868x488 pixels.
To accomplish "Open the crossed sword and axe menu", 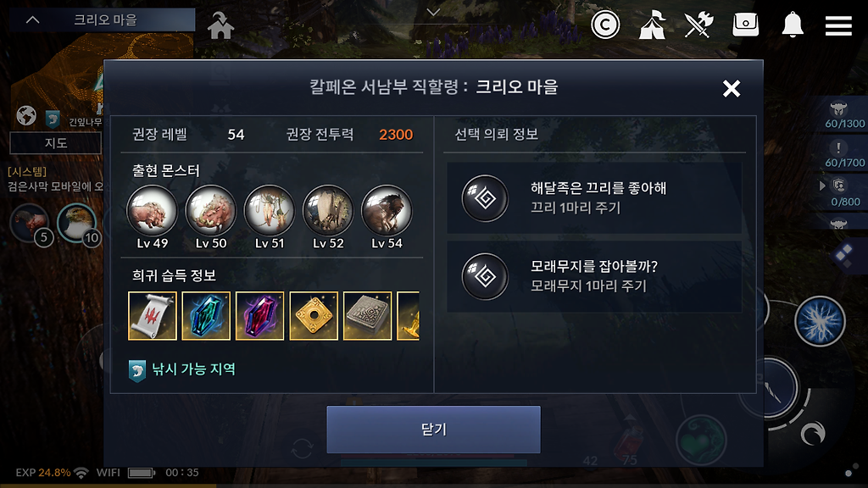I will coord(698,25).
